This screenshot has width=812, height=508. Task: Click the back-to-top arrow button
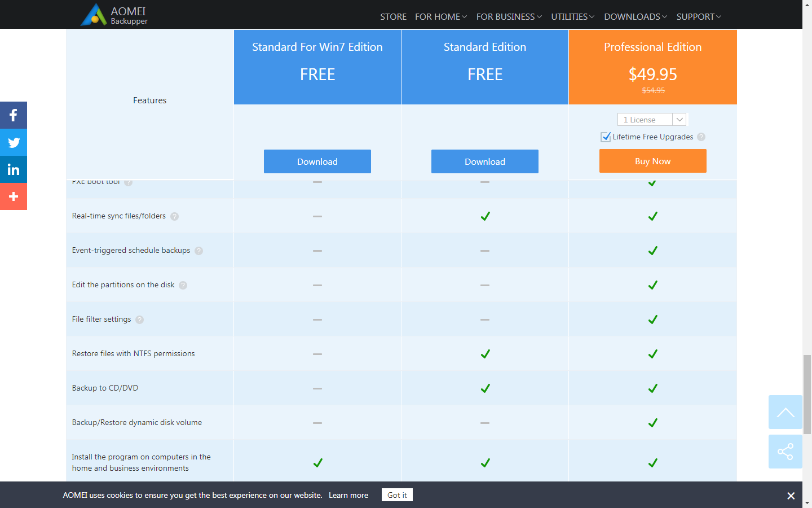(785, 412)
